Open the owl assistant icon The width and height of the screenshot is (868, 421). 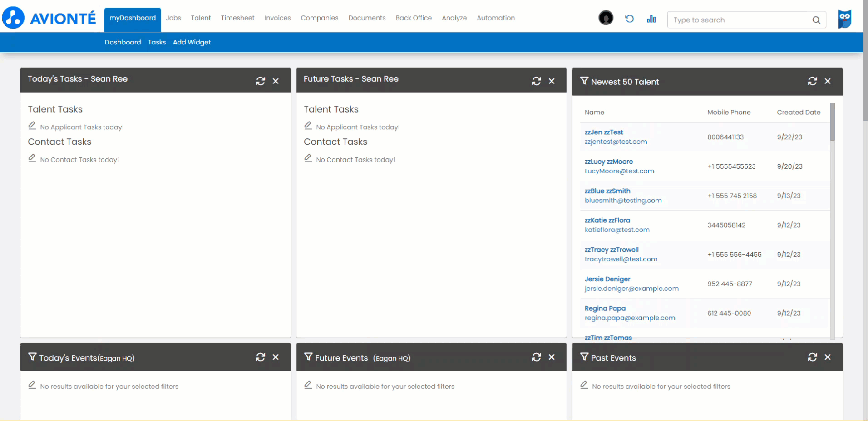coord(844,19)
